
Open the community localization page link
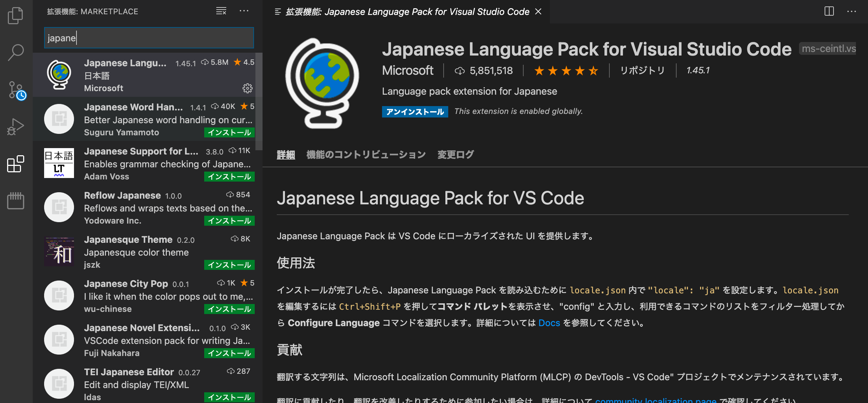(656, 399)
